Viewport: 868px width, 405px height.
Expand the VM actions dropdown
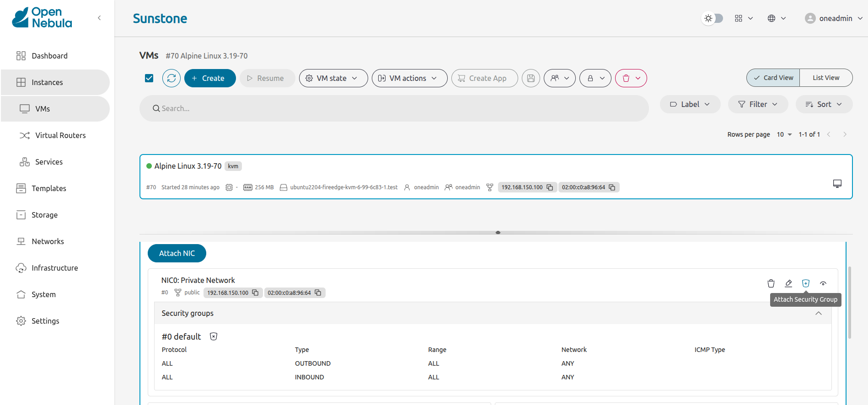409,78
